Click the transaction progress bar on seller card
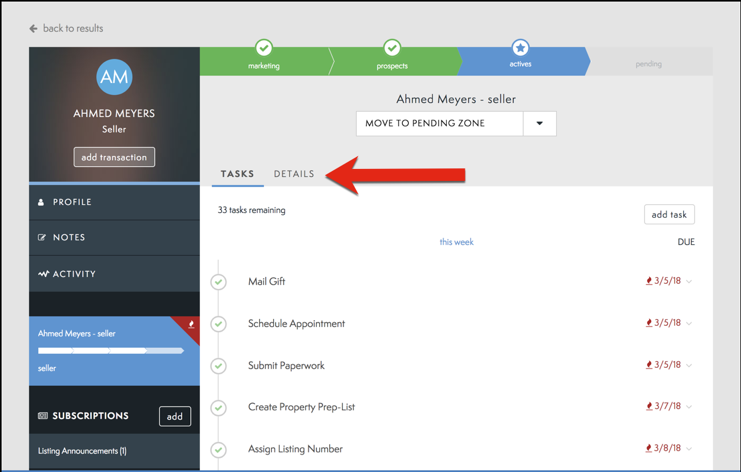The image size is (741, 472). click(110, 351)
